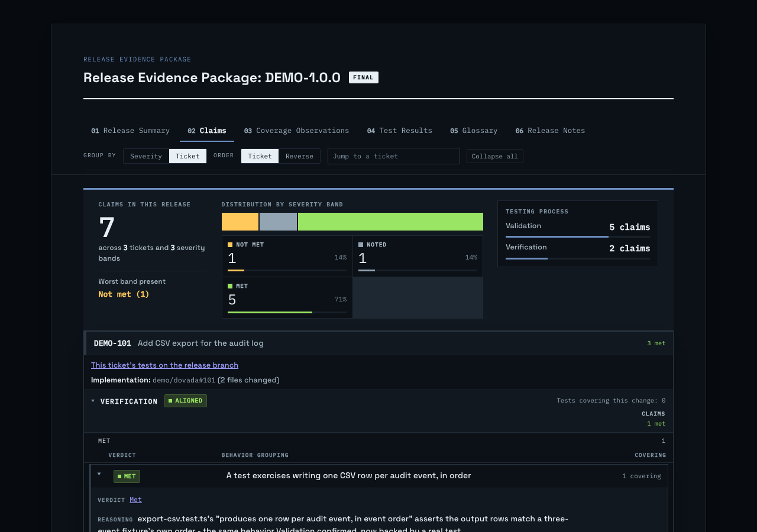Click the 3 met ticket summary
The height and width of the screenshot is (532, 757).
tap(656, 343)
